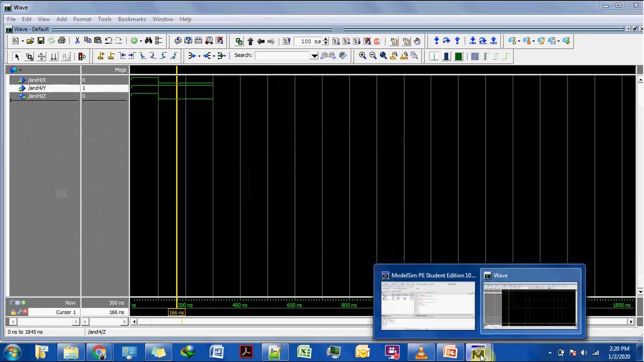The width and height of the screenshot is (644, 362).
Task: Select the /and4/X signal
Action: (x=37, y=80)
